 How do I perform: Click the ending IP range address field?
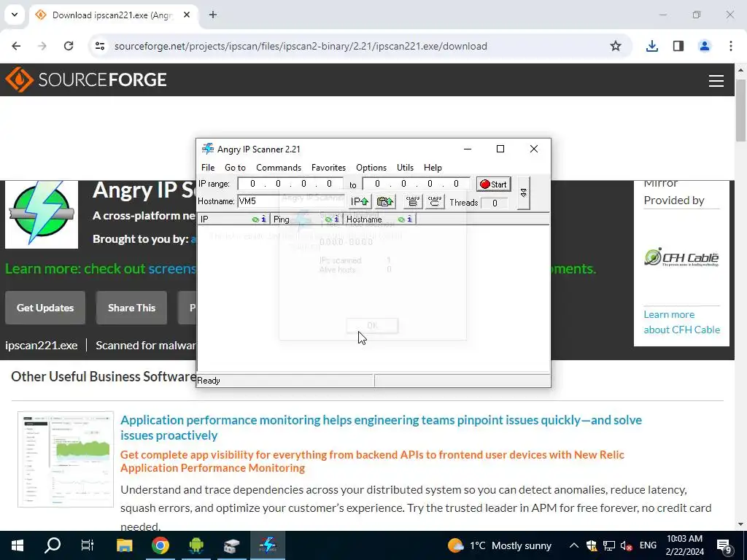pos(416,184)
